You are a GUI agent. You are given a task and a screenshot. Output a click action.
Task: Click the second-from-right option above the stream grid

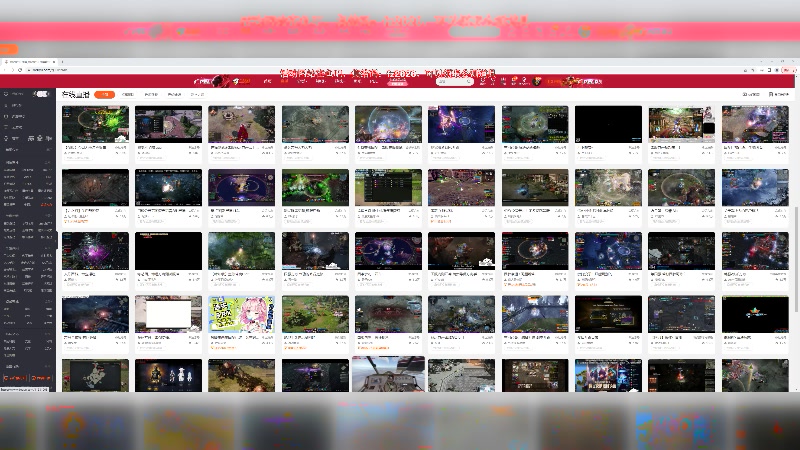pyautogui.click(x=751, y=94)
